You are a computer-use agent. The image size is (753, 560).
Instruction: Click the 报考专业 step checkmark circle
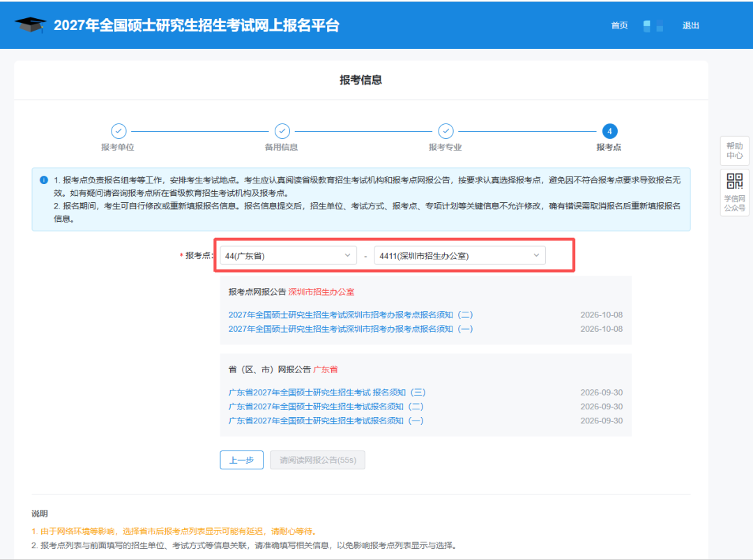point(446,131)
